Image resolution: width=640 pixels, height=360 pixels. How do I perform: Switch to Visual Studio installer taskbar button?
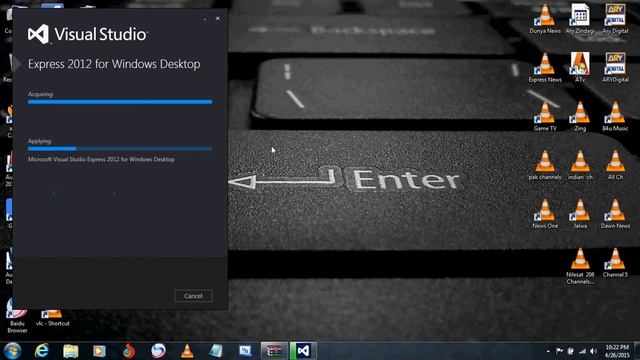click(x=303, y=351)
